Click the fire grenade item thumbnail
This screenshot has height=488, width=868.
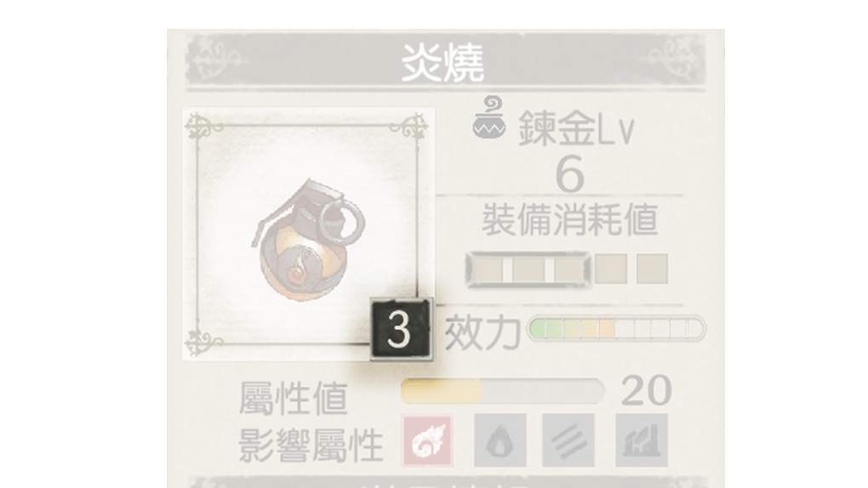pyautogui.click(x=308, y=235)
